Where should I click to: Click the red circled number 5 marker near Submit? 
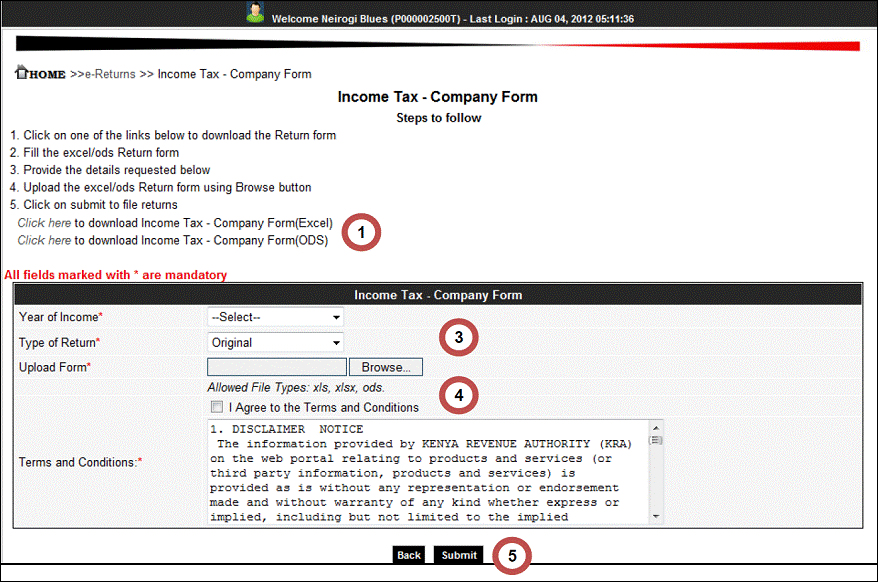(511, 554)
